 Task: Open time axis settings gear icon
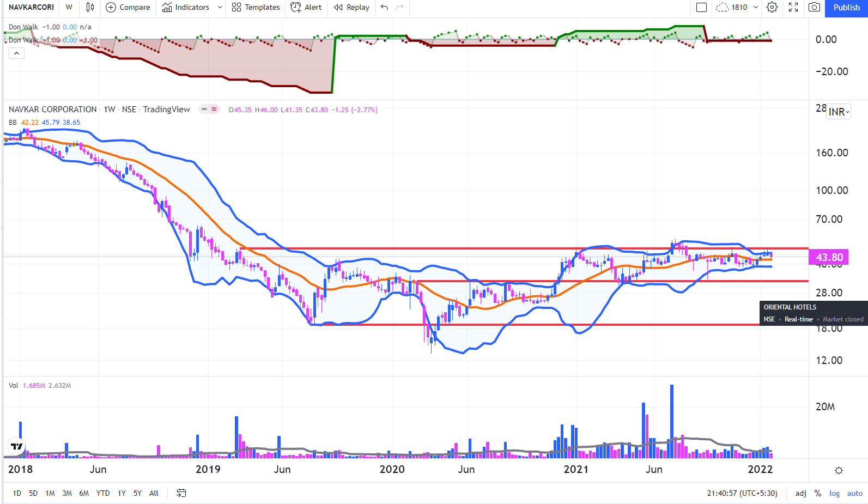839,470
